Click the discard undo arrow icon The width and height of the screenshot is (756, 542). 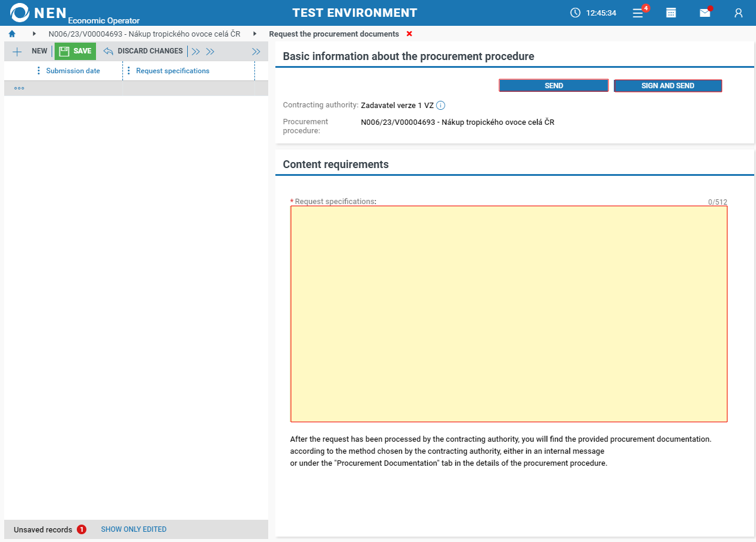tap(109, 52)
